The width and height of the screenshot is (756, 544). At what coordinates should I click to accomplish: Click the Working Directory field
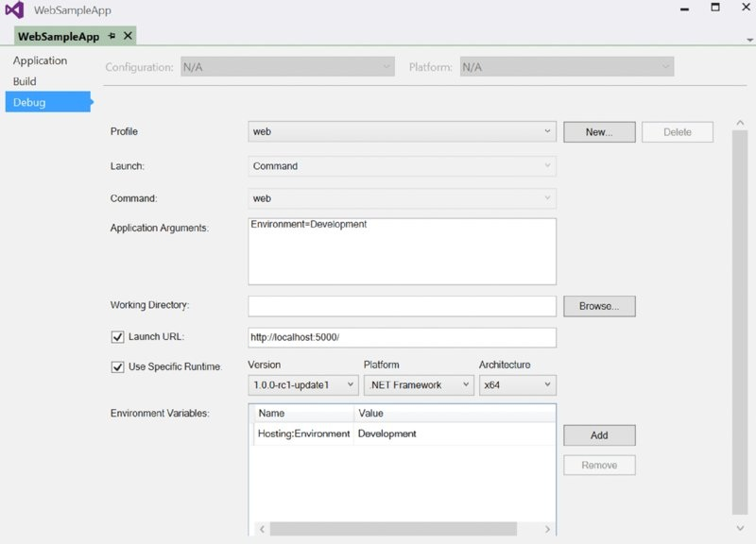pyautogui.click(x=403, y=306)
